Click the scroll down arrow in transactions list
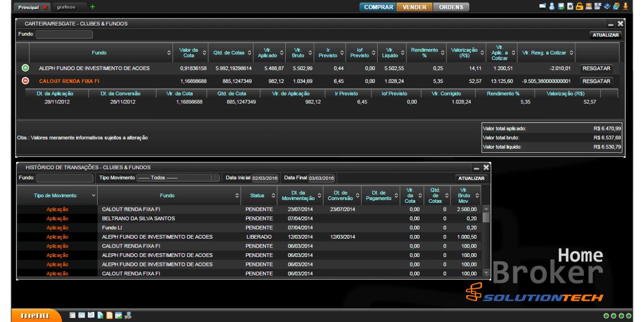644x322 pixels. coord(487,273)
